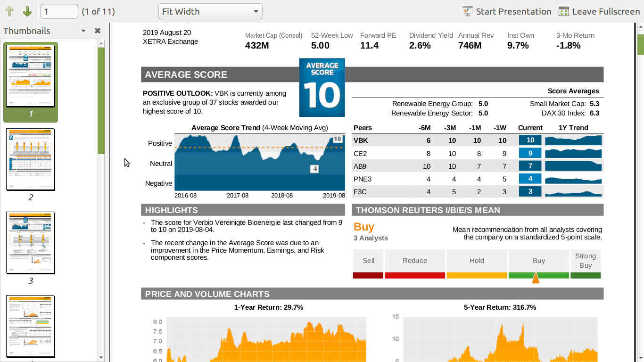Viewport: 644px width, 362px height.
Task: Click the Strong Buy cell on recommendation scale
Action: 586,261
